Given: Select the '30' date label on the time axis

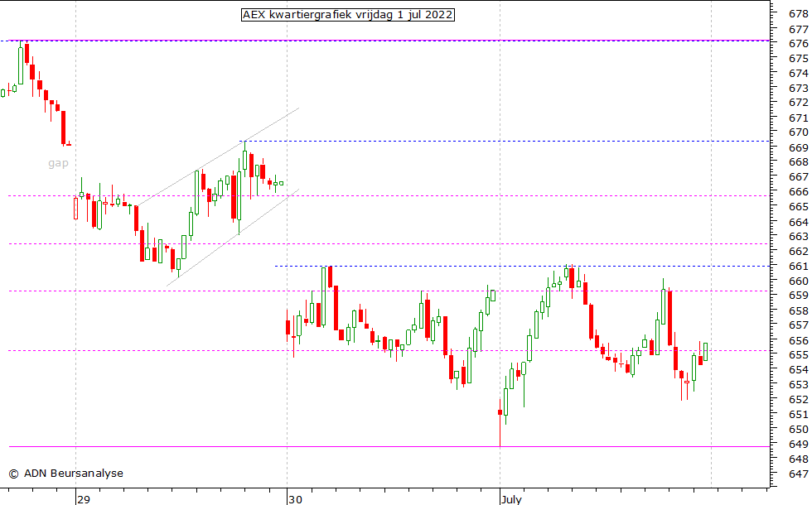Looking at the screenshot, I should tap(295, 499).
